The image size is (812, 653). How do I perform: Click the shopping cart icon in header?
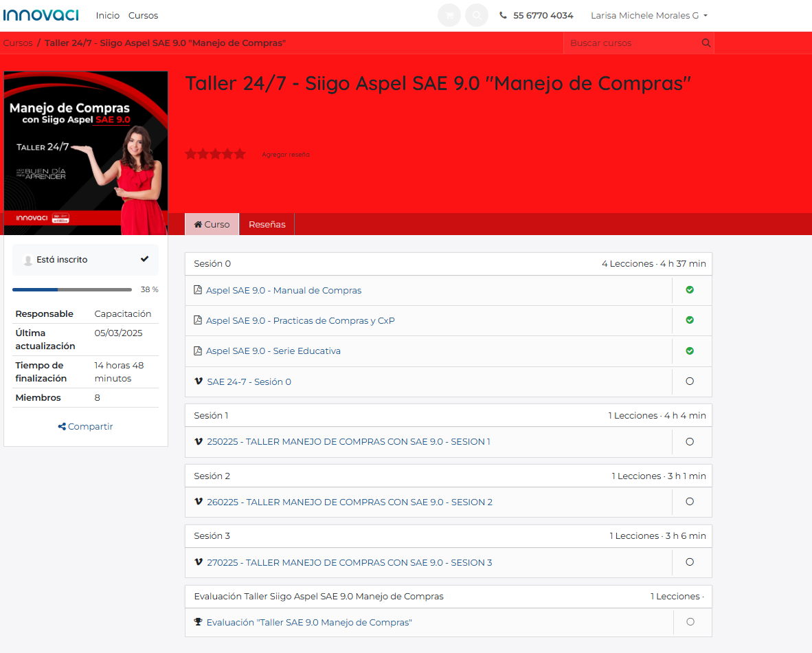point(449,15)
